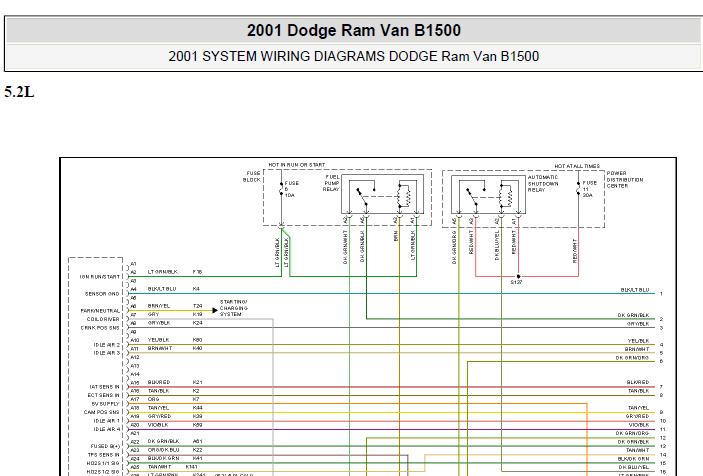
Task: Click the 5V Supply pin label
Action: (x=106, y=404)
